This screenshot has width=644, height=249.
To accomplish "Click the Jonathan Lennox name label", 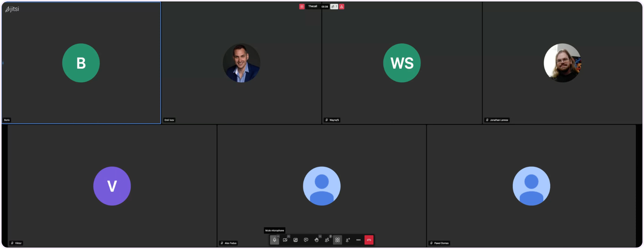I will (497, 120).
